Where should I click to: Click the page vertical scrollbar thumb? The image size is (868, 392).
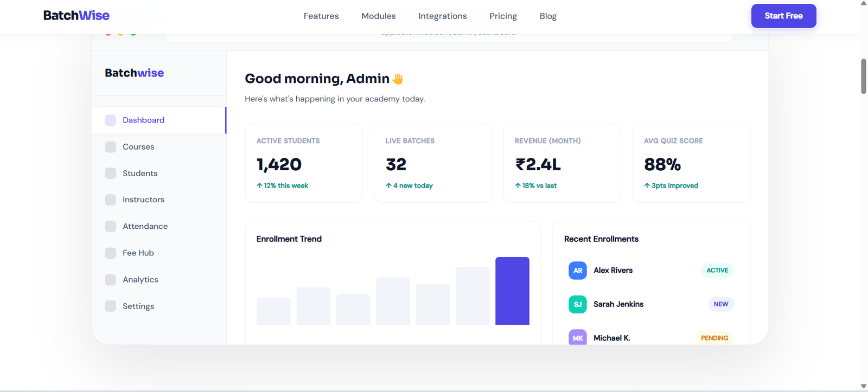click(864, 76)
